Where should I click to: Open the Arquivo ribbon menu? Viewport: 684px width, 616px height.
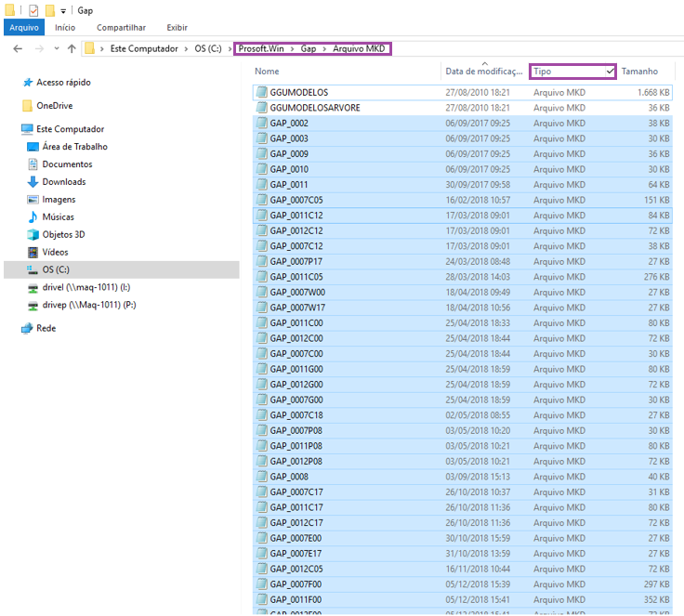23,28
